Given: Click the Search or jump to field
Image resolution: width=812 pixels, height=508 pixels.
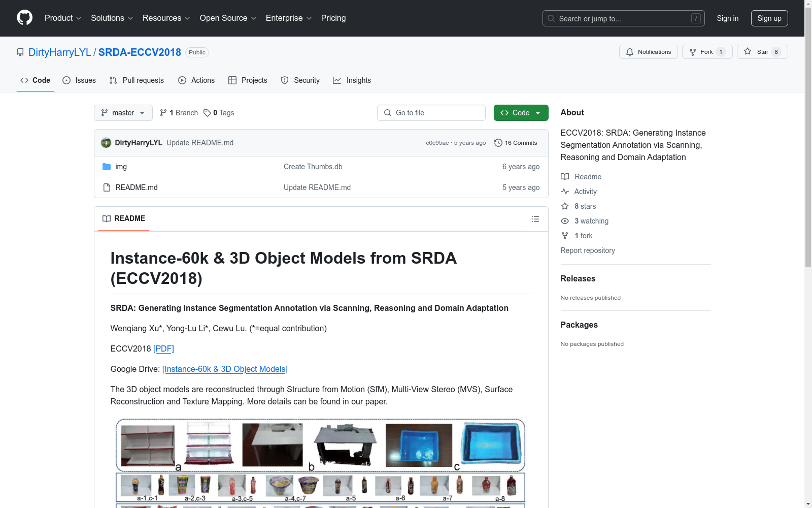Looking at the screenshot, I should (x=624, y=18).
